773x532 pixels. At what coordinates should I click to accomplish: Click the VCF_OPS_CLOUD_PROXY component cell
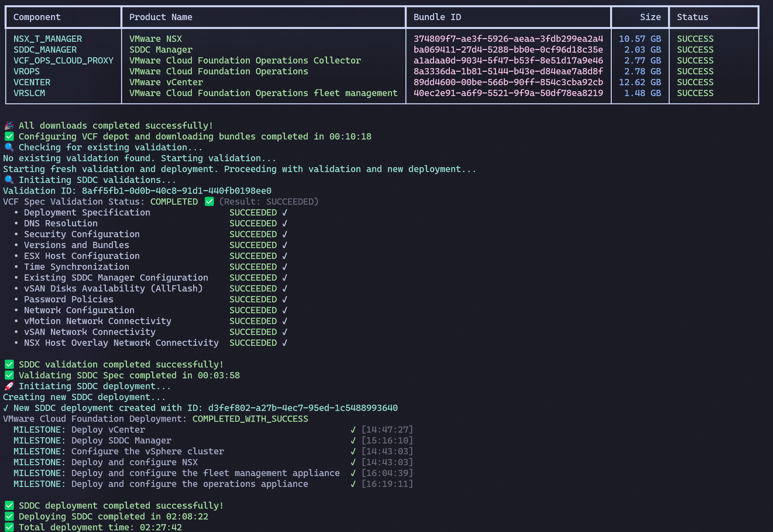[x=63, y=61]
